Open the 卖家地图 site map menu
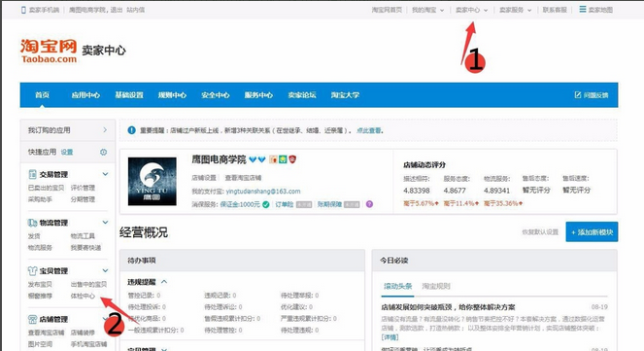The image size is (644, 351). coord(596,10)
